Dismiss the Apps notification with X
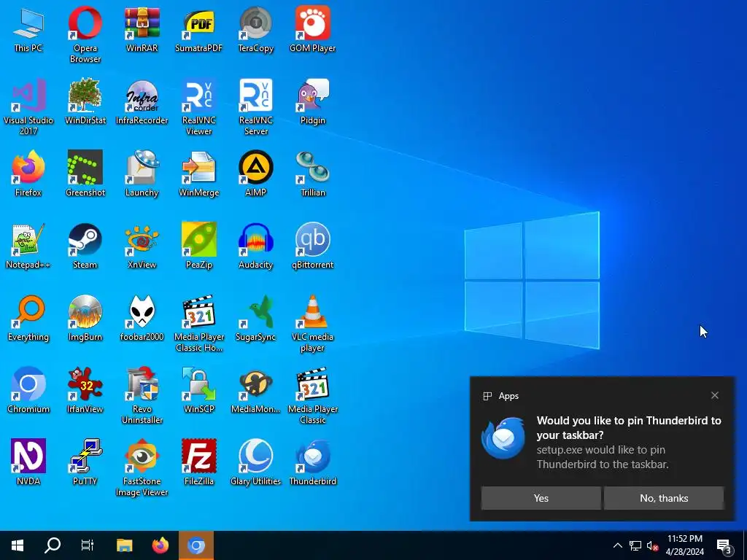This screenshot has width=747, height=560. pos(715,395)
